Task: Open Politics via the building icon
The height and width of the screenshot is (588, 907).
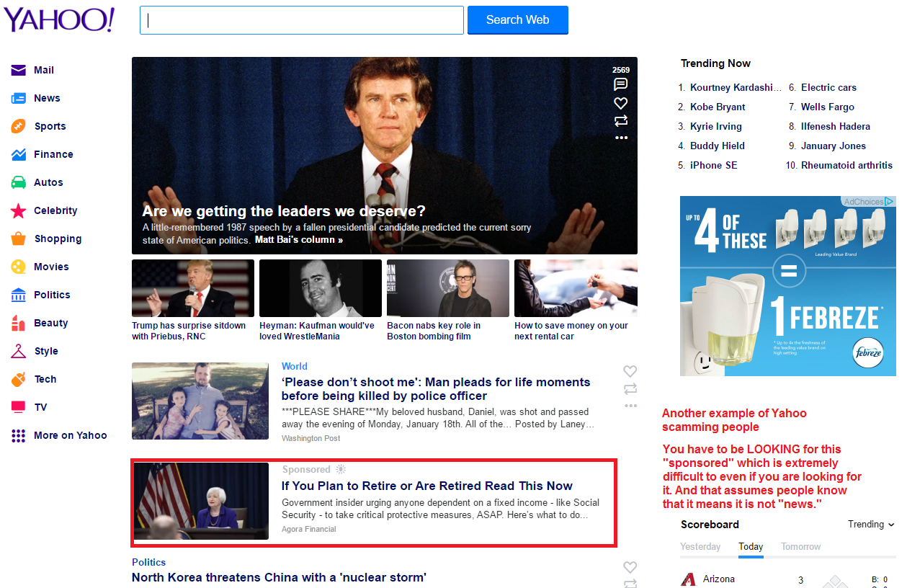Action: [x=19, y=295]
